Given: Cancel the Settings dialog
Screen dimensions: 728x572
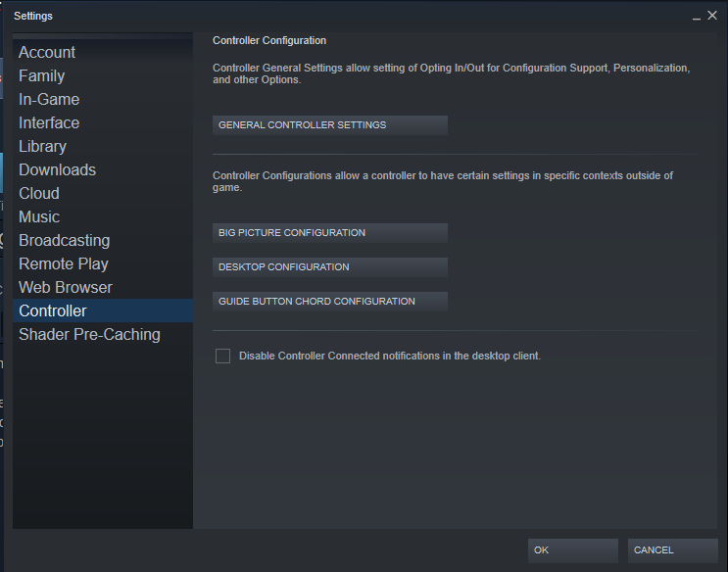Looking at the screenshot, I should (672, 550).
